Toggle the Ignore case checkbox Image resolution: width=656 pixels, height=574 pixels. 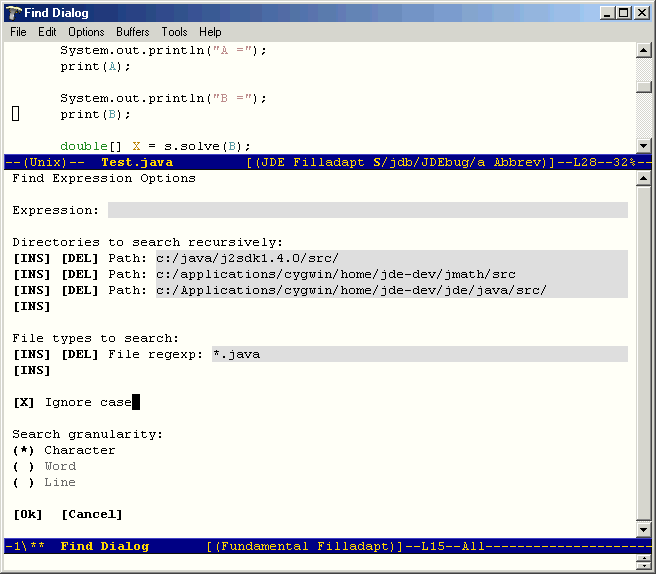(24, 402)
